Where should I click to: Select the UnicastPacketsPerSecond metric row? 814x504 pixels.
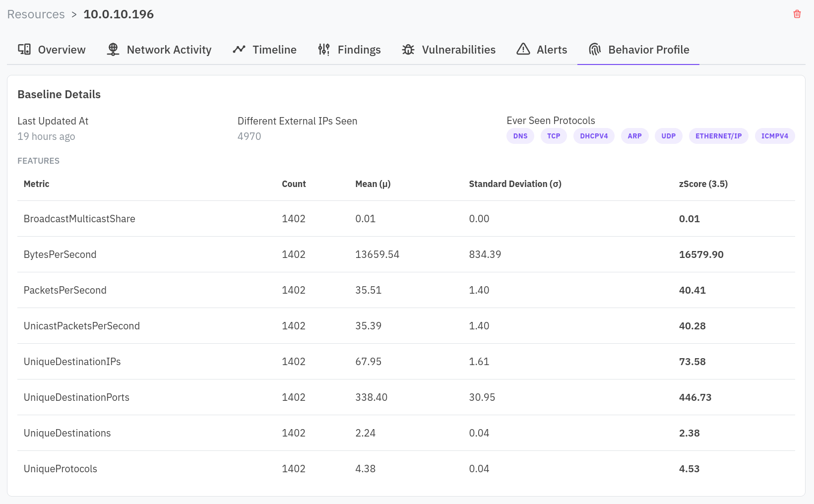(x=406, y=326)
